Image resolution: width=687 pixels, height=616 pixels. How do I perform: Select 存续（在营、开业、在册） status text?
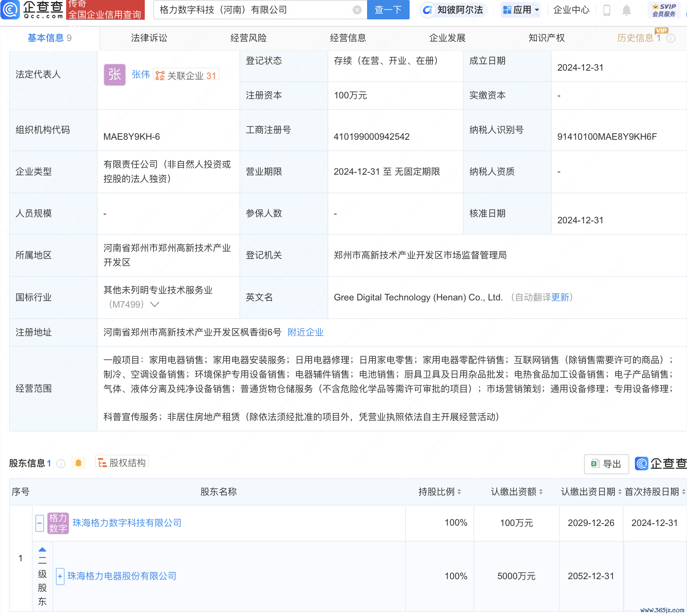(388, 61)
